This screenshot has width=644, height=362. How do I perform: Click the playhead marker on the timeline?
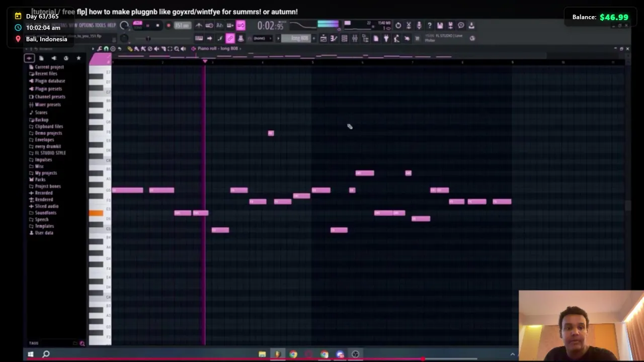(x=205, y=61)
